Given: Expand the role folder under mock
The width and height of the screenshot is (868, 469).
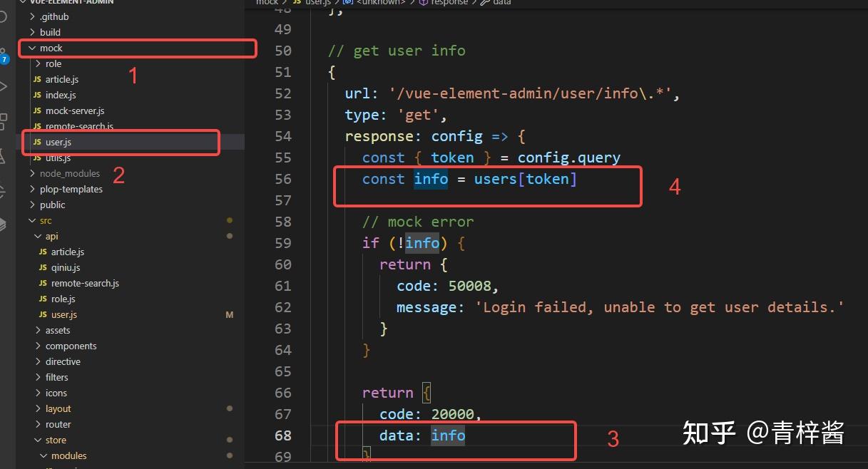Looking at the screenshot, I should pyautogui.click(x=53, y=63).
